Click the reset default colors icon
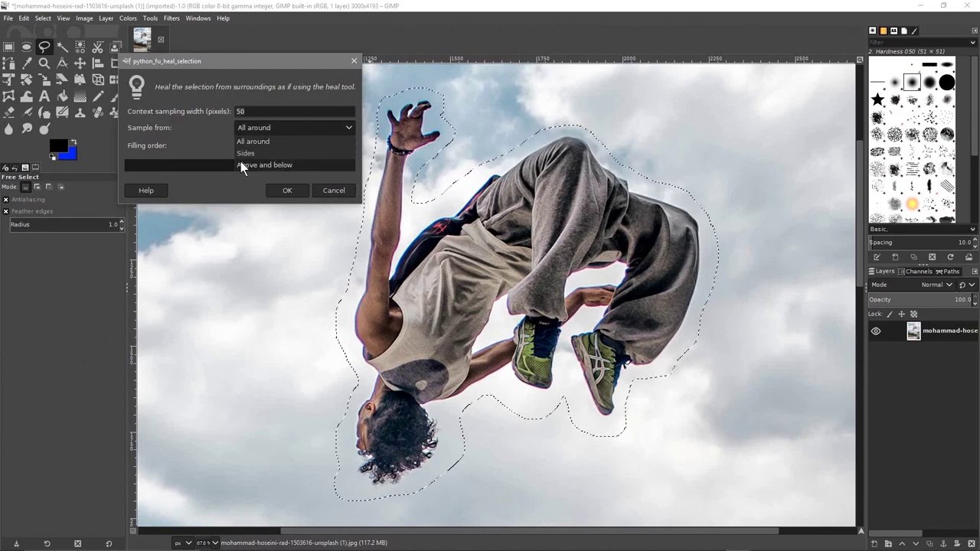The width and height of the screenshot is (980, 551). click(53, 157)
